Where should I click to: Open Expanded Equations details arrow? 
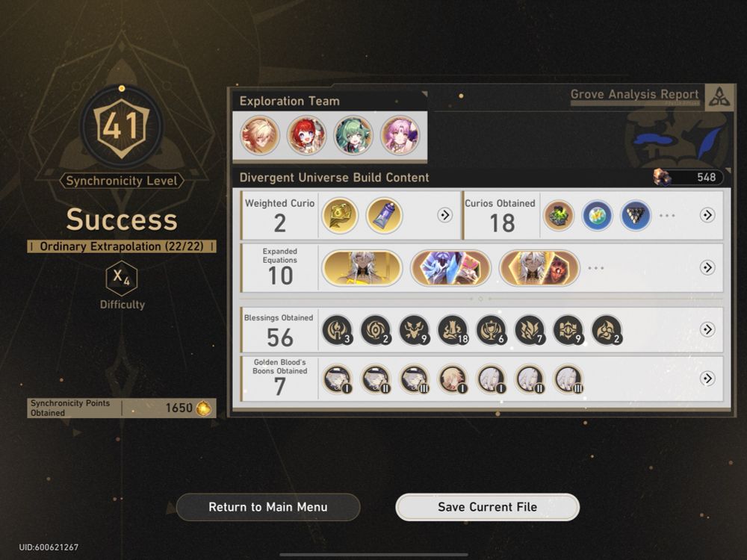pos(707,267)
